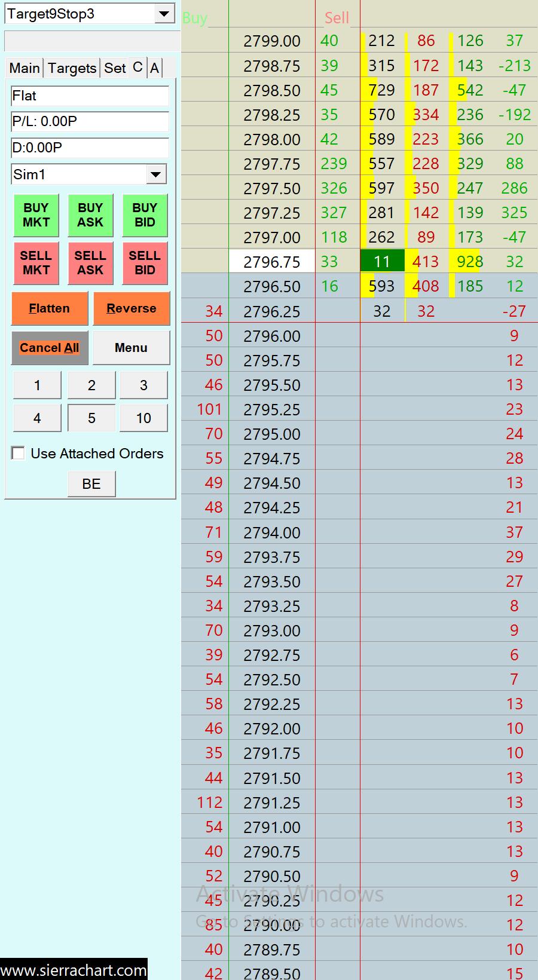Screen dimensions: 538x980
Task: Click the SELL MKT button
Action: (36, 263)
